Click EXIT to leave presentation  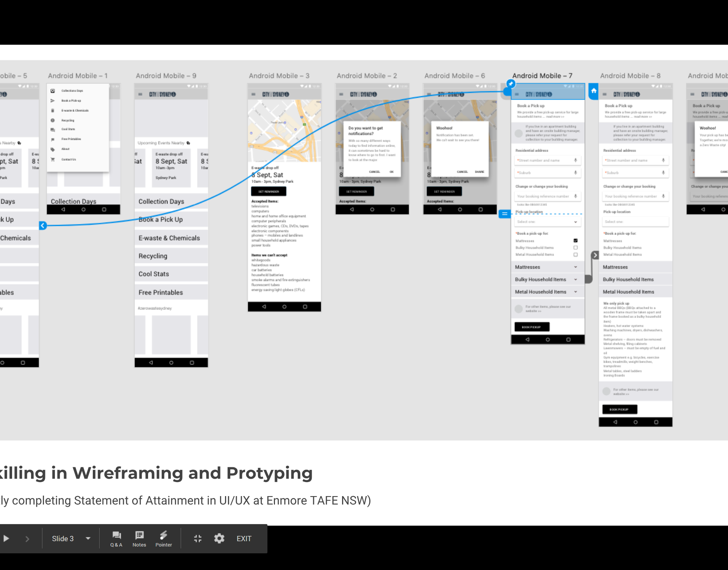pyautogui.click(x=244, y=539)
